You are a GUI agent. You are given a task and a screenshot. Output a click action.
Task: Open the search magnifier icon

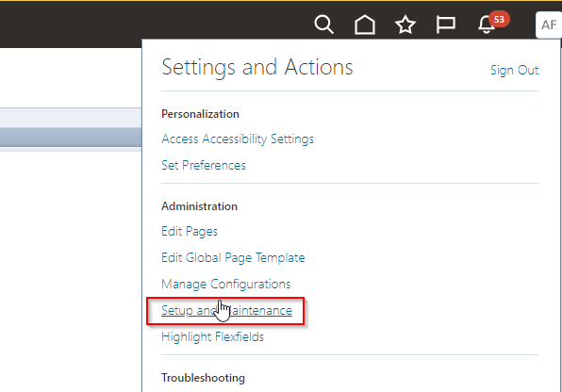324,24
